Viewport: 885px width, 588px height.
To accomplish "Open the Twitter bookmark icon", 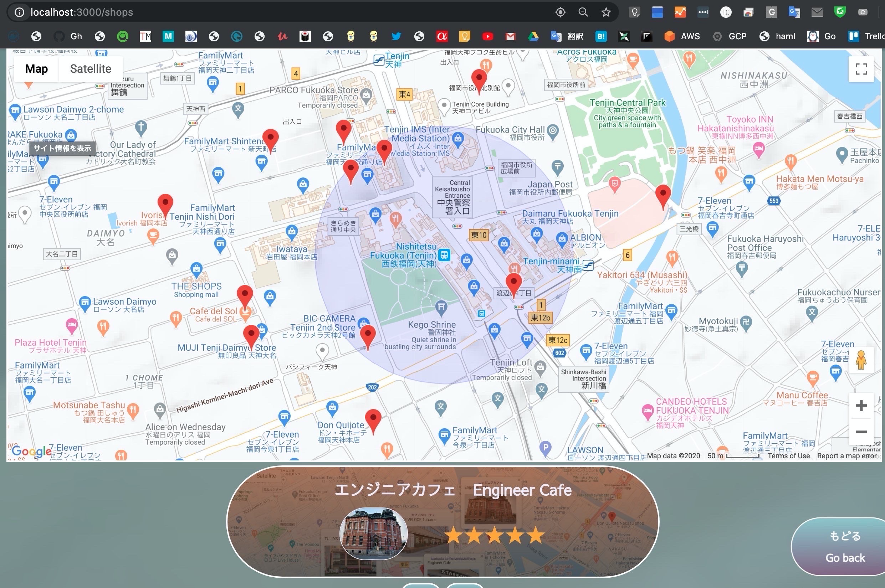I will point(396,36).
